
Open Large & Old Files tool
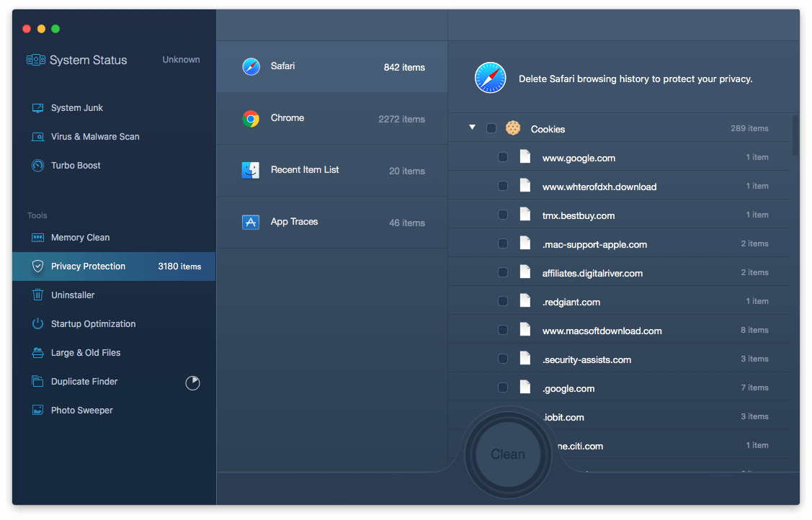[114, 353]
